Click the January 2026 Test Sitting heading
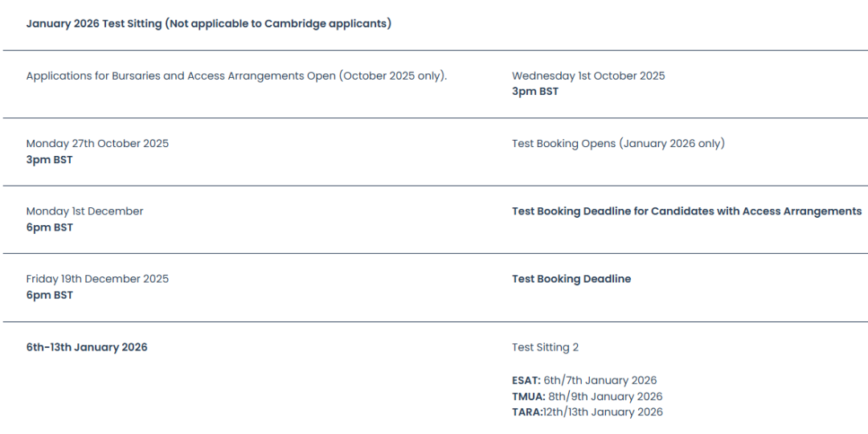 (x=209, y=24)
